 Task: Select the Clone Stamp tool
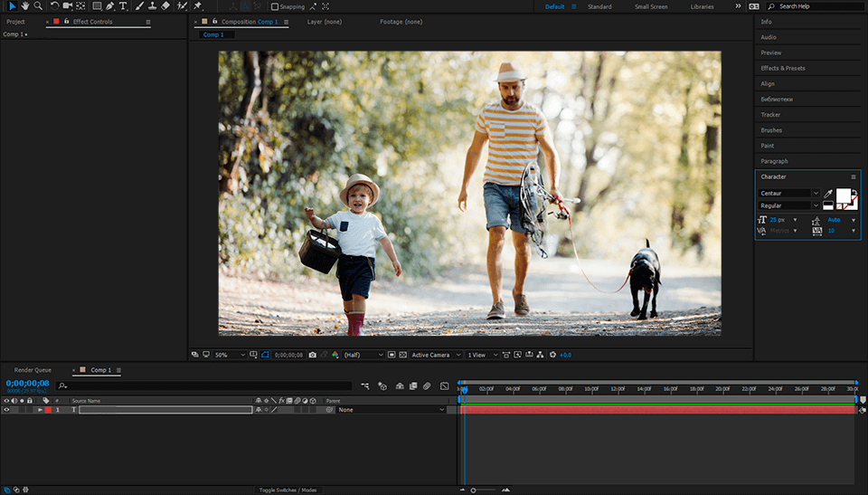tap(152, 6)
